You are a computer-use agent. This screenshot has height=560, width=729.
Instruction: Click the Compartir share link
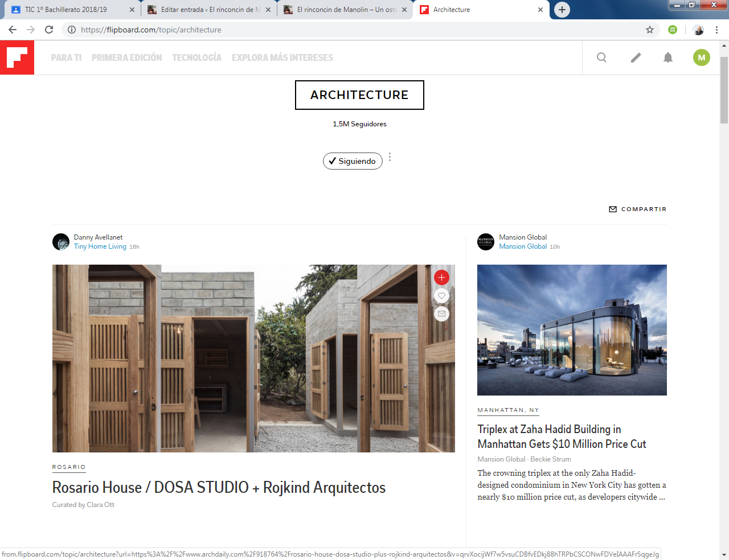(x=638, y=209)
